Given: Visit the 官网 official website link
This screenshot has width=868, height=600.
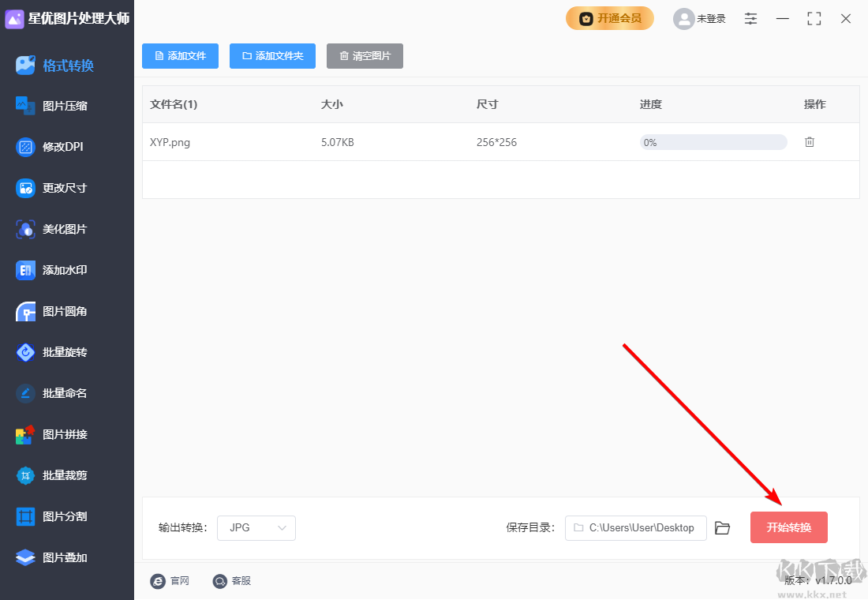Looking at the screenshot, I should (x=170, y=581).
